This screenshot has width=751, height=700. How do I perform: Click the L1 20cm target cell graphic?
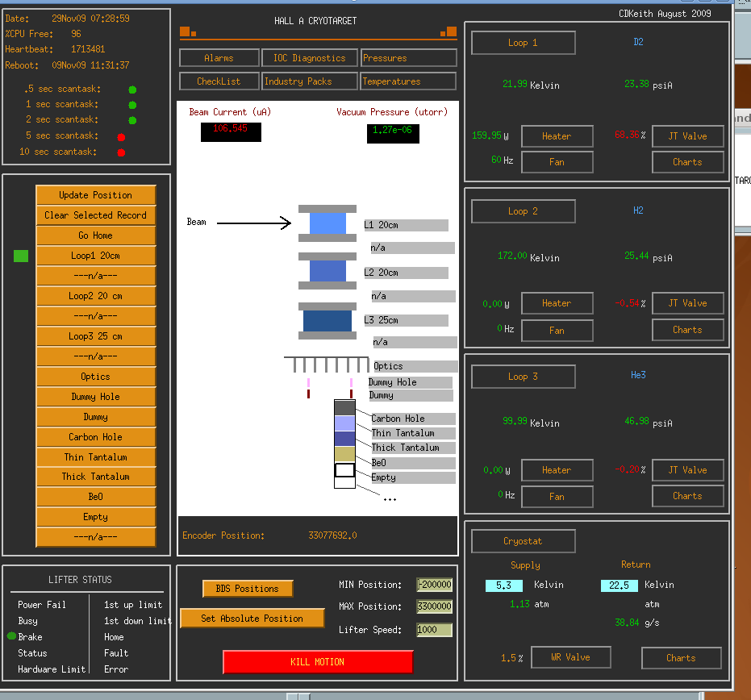click(328, 223)
